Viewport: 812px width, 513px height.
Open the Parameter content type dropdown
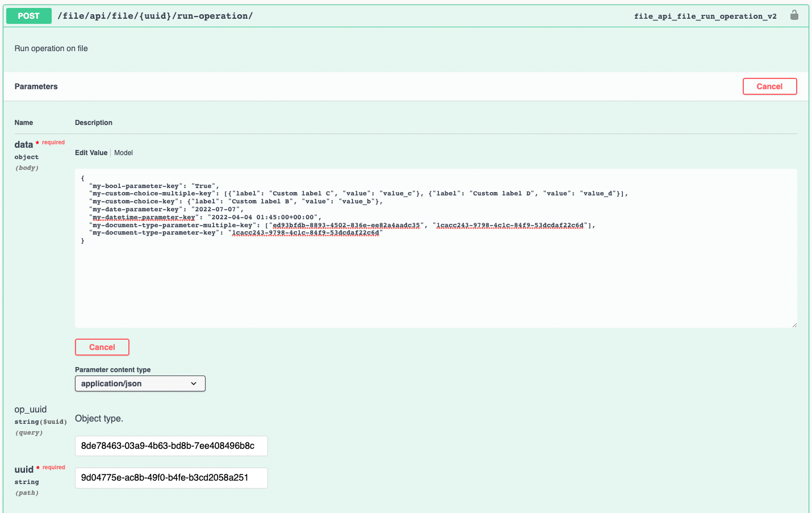[x=140, y=383]
